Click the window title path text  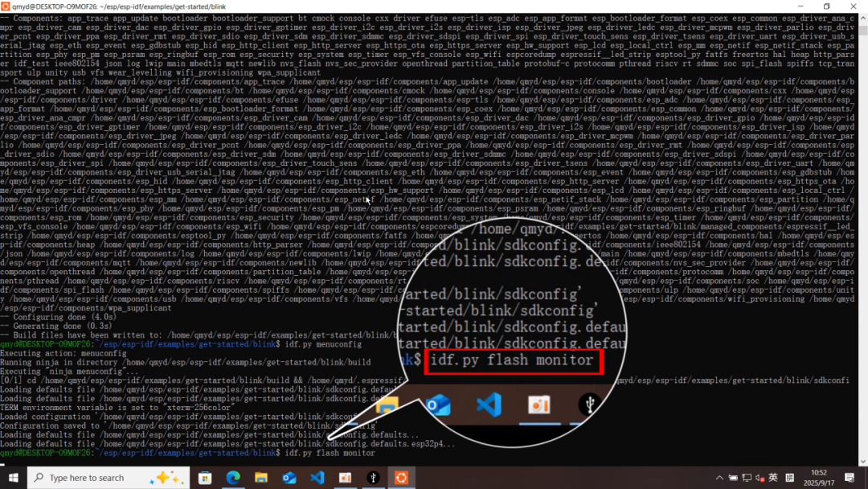pyautogui.click(x=119, y=6)
